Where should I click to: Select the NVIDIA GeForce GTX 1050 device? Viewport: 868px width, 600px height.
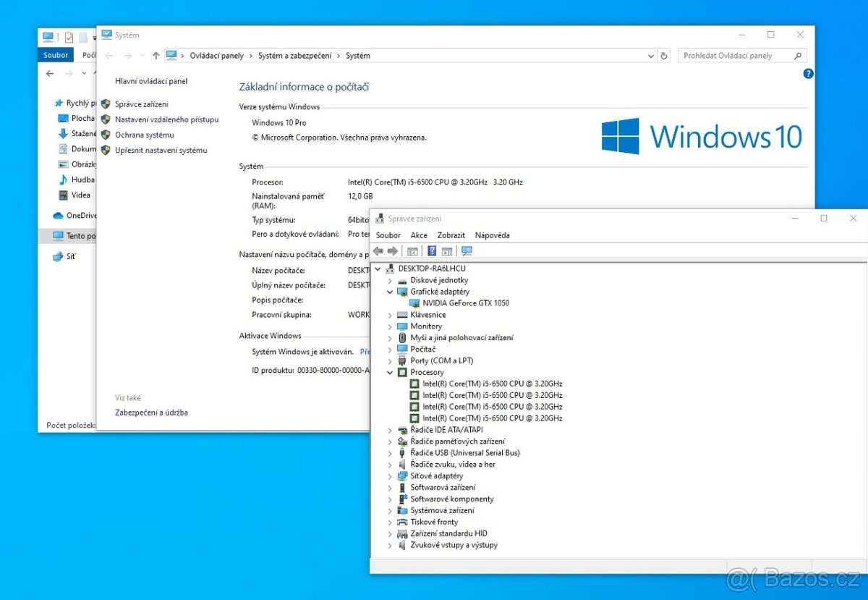[465, 303]
